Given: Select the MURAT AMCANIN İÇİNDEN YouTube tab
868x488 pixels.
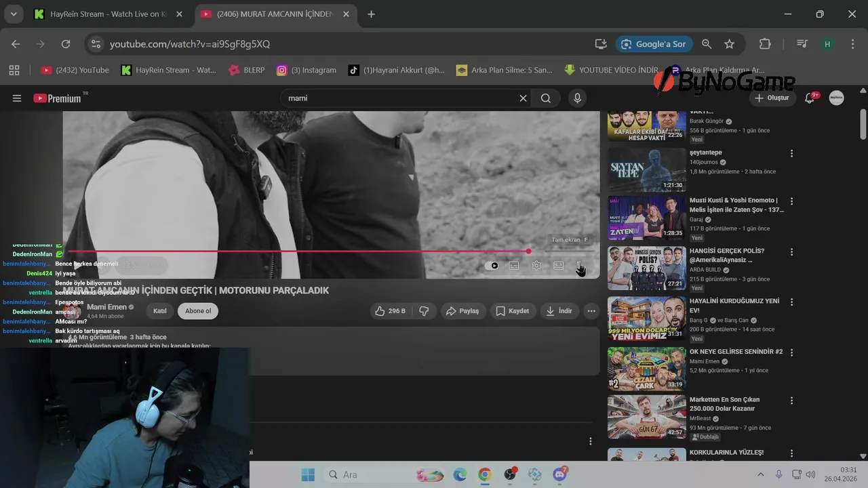Looking at the screenshot, I should point(277,14).
